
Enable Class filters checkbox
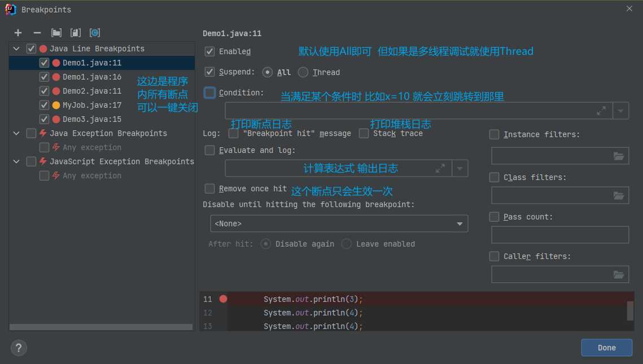click(494, 177)
